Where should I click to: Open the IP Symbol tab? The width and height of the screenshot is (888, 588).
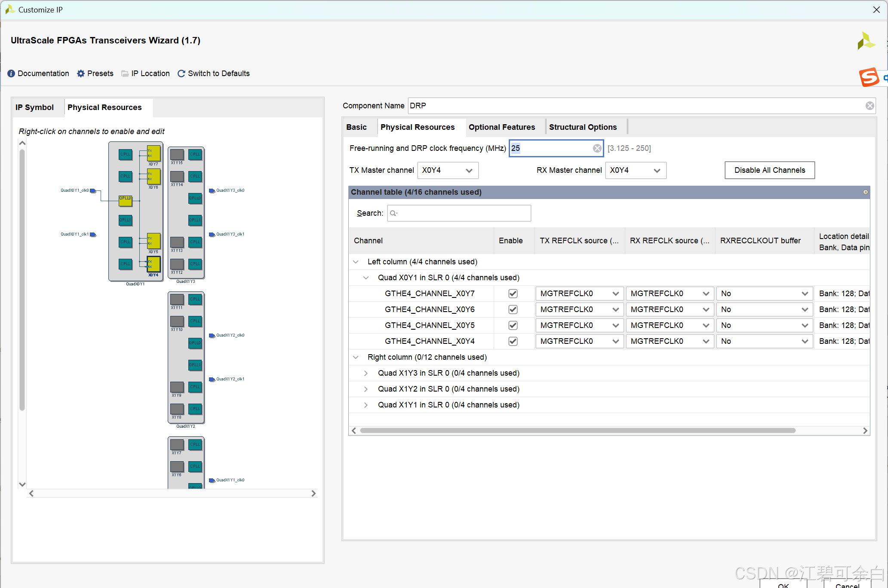click(x=34, y=107)
